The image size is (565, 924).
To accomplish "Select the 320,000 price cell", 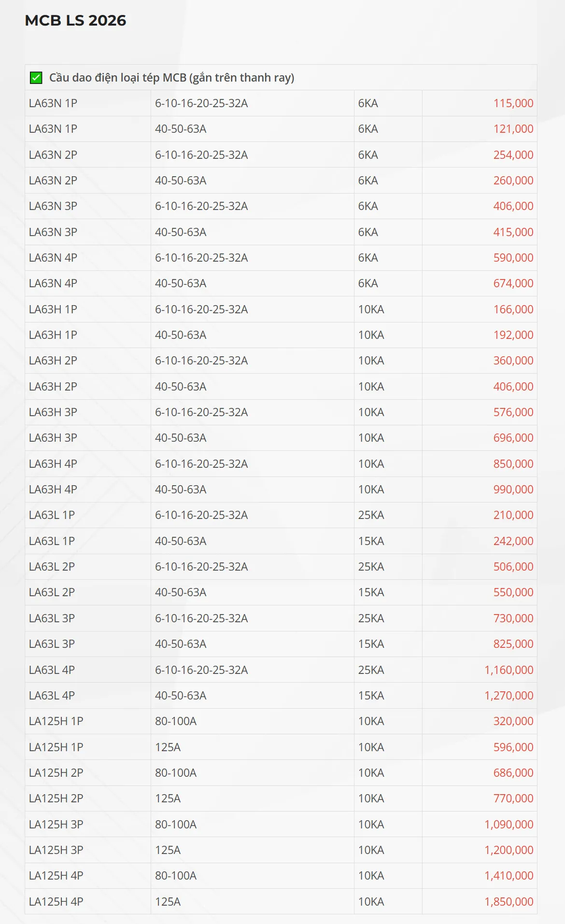I will click(x=513, y=721).
